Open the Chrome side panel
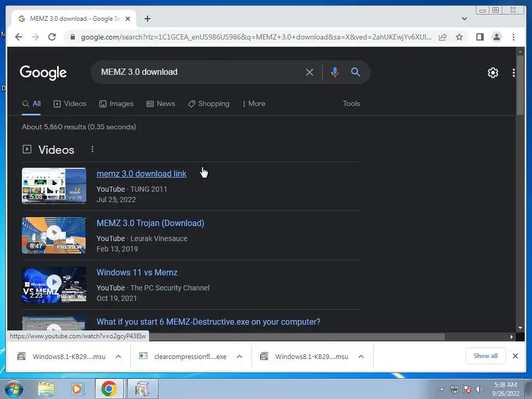Image resolution: width=532 pixels, height=399 pixels. tap(480, 37)
